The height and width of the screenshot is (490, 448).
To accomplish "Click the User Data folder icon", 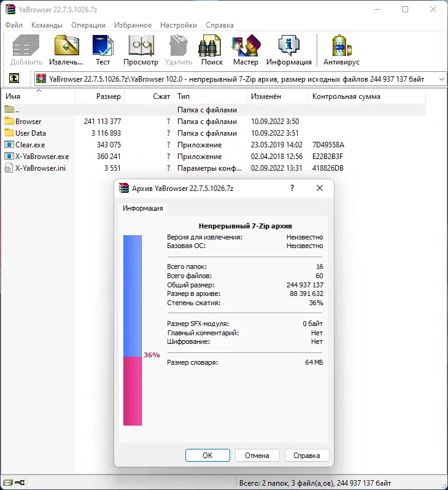I will [x=9, y=133].
